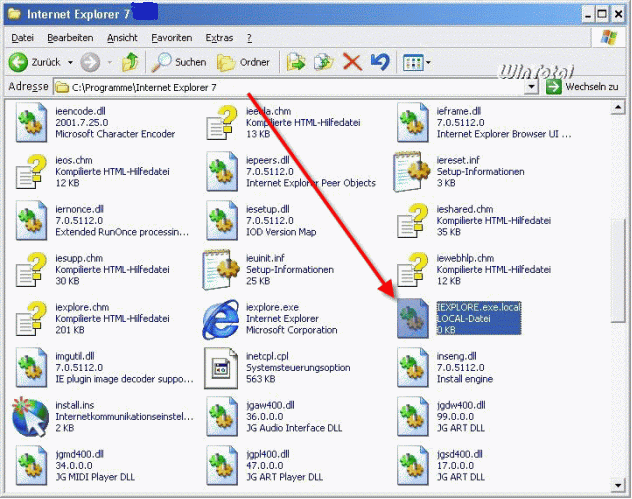This screenshot has height=499, width=632.
Task: Open the Favoriten menu
Action: click(x=172, y=38)
